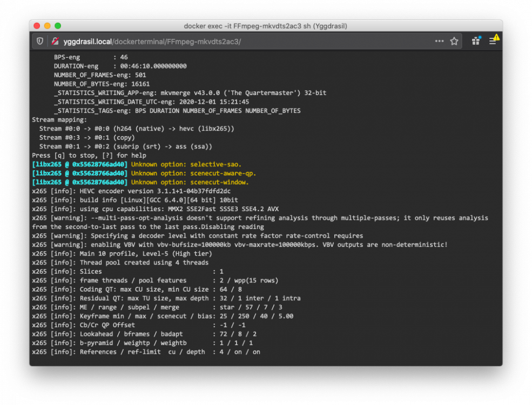Screen dimensions: 532x405
Task: Click the 'Stream mapping:' line
Action: (x=60, y=120)
